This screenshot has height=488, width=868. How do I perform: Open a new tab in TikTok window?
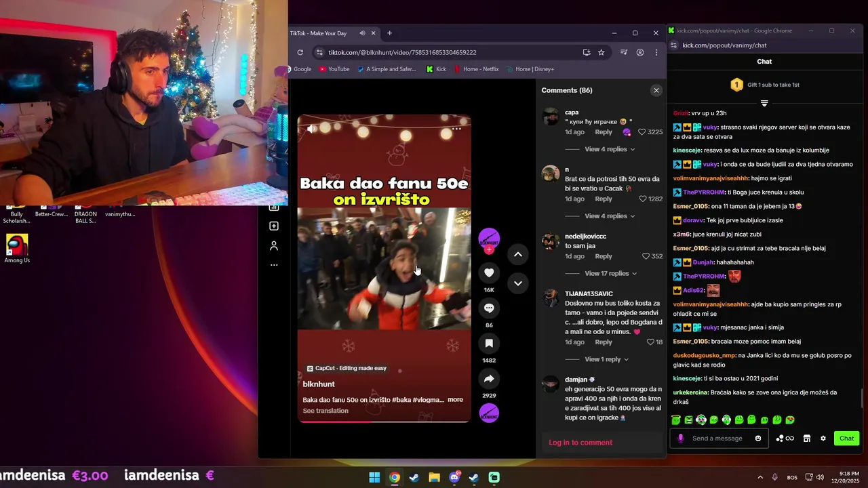[x=389, y=33]
